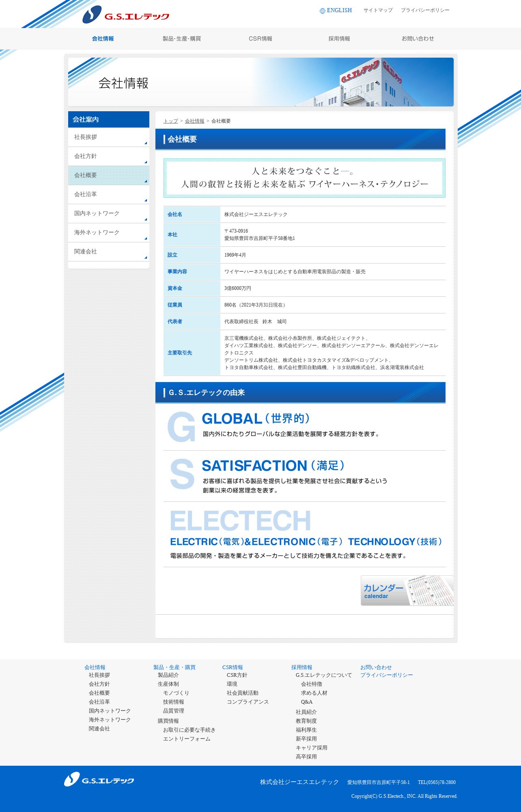Open the サイトマップ link
The width and height of the screenshot is (521, 812).
pos(378,11)
